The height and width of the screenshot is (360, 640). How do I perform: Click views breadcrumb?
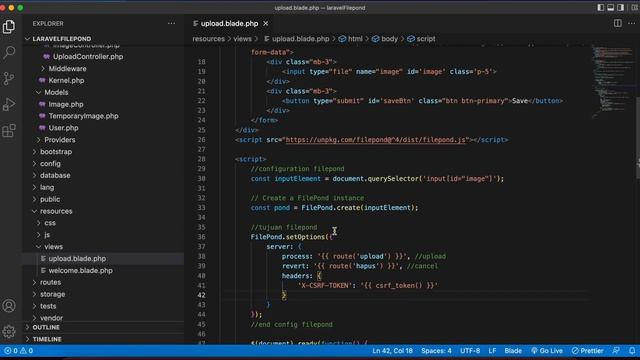(242, 39)
